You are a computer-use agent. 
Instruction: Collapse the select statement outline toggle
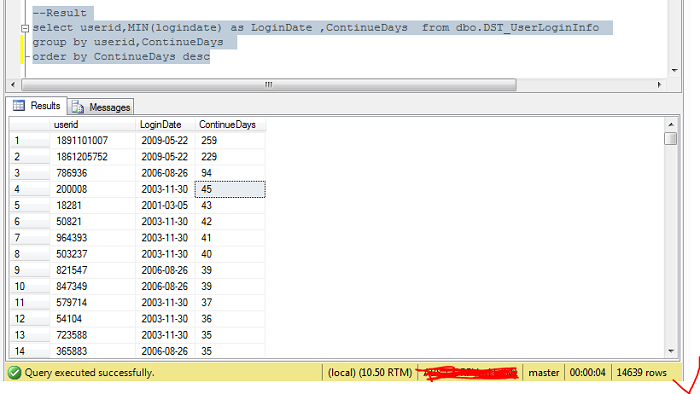pos(25,28)
